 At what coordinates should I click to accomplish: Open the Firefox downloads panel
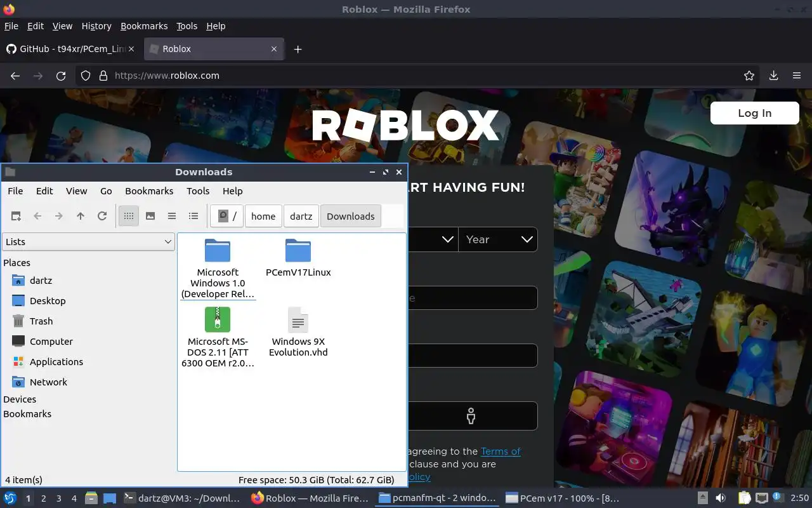click(x=773, y=76)
